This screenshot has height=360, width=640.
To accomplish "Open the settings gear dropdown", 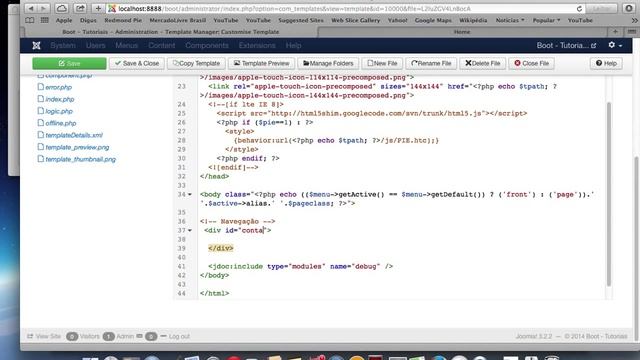I will (615, 45).
